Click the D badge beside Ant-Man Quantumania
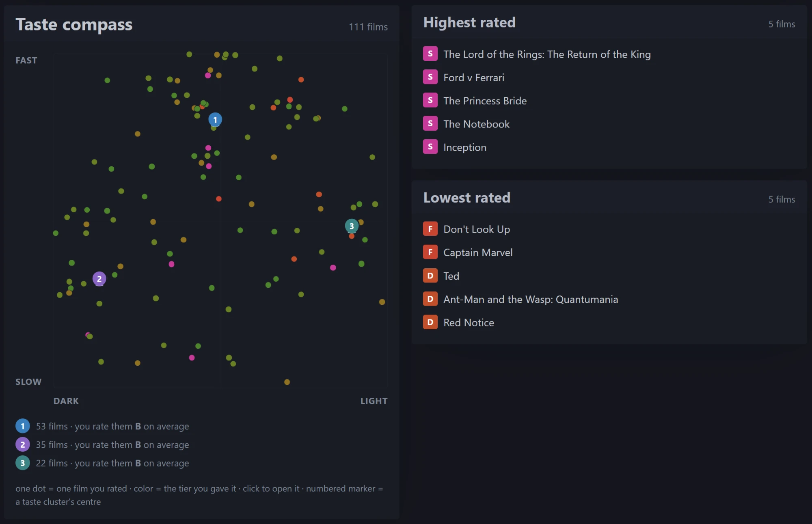812x524 pixels. [x=430, y=299]
